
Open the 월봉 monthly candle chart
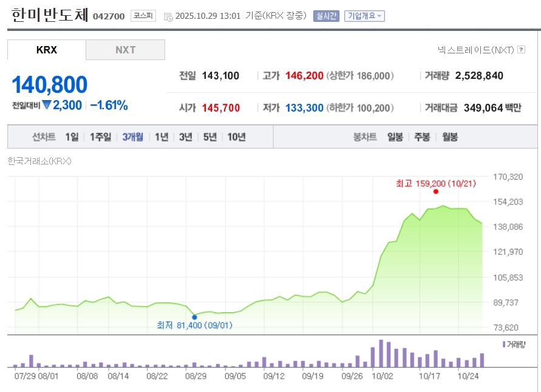(x=450, y=137)
